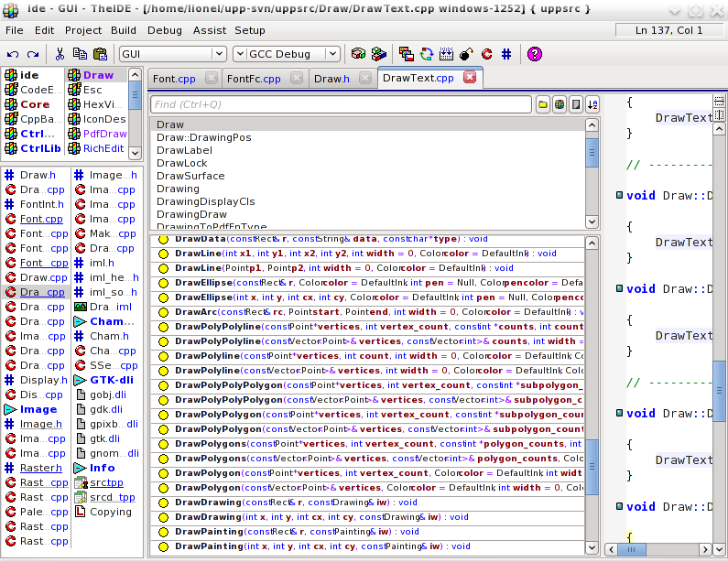This screenshot has height=562, width=728.
Task: Open the GCC Debug build method dropdown
Action: point(331,54)
